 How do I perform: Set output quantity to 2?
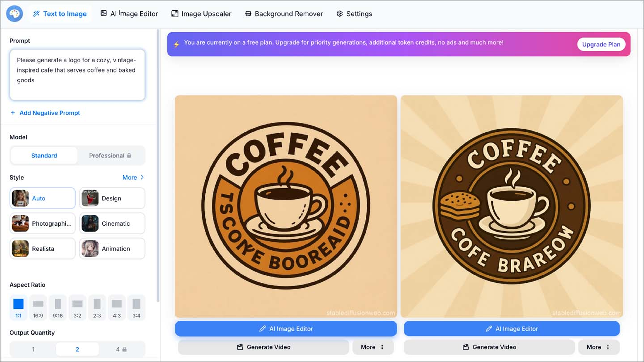77,349
